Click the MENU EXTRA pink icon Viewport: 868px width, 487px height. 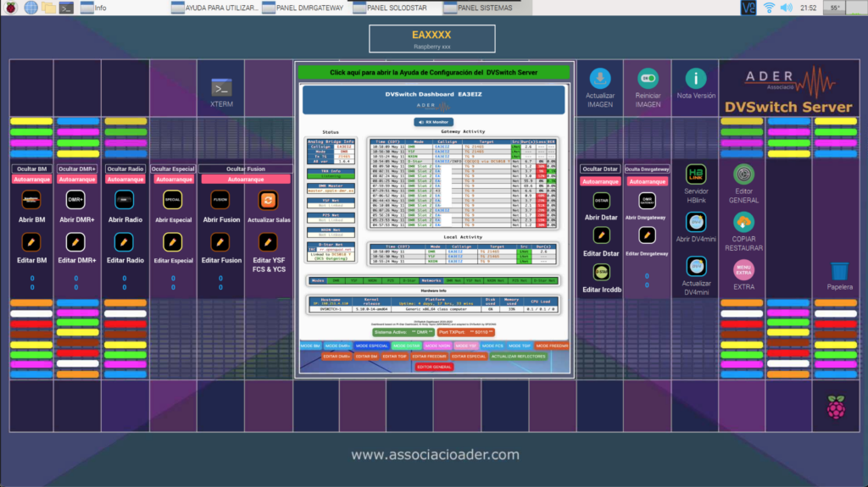pos(743,270)
